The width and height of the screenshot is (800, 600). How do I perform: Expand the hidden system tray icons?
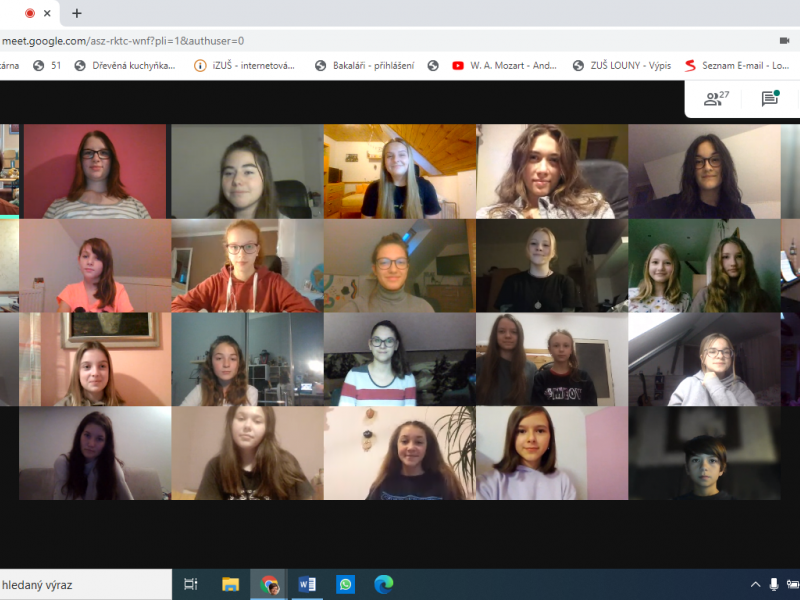755,584
